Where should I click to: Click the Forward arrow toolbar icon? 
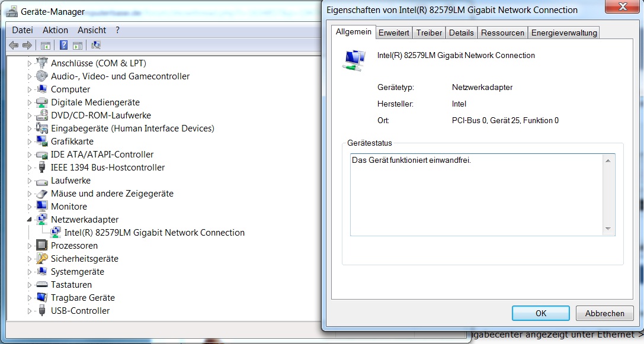[27, 45]
